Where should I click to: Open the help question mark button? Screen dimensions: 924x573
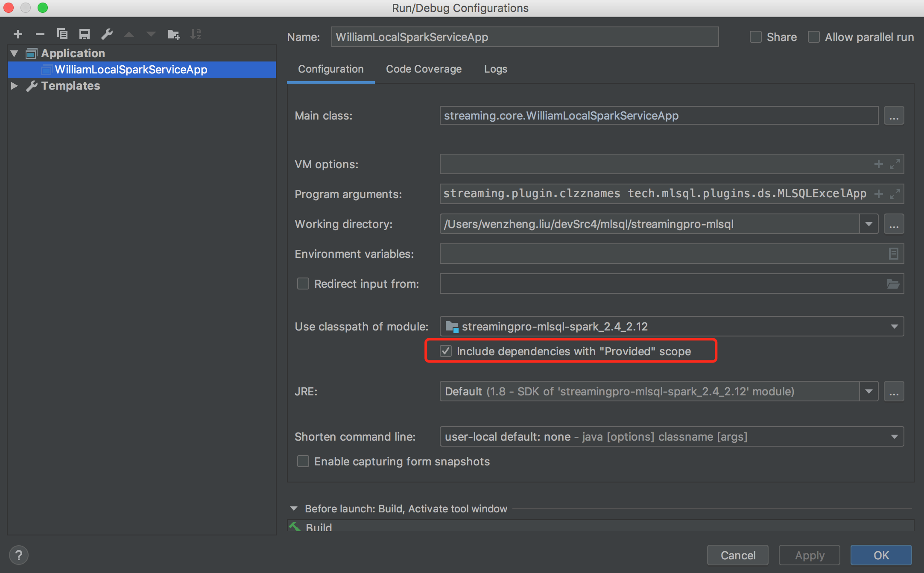[18, 555]
